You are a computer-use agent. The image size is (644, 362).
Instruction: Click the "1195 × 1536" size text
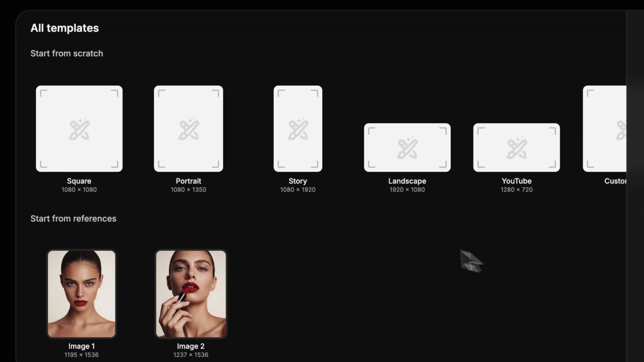pyautogui.click(x=82, y=355)
